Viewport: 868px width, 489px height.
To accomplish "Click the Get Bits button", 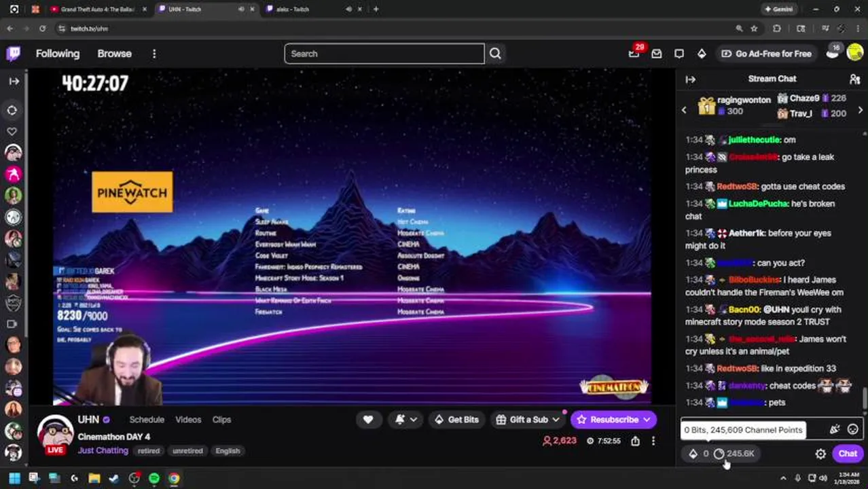I will pos(456,420).
